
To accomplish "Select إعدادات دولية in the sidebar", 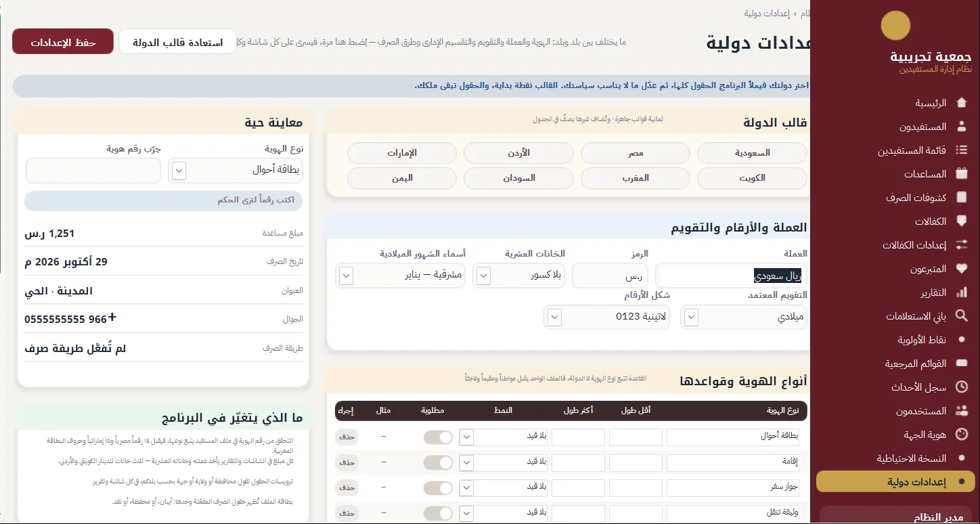I will 895,481.
